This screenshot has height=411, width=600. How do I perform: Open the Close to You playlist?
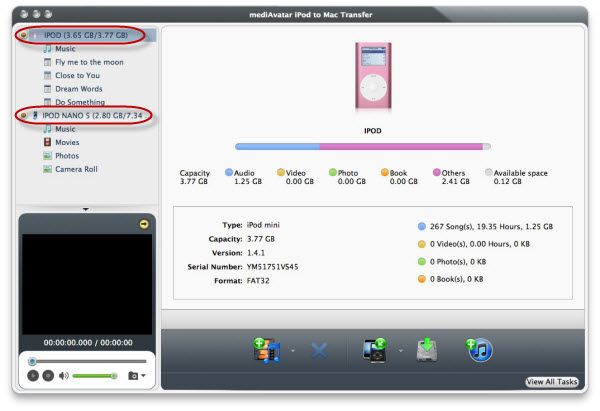pos(77,75)
